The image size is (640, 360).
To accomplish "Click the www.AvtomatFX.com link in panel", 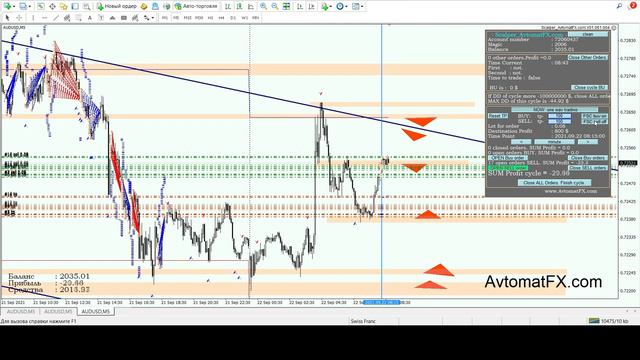I will pyautogui.click(x=571, y=191).
